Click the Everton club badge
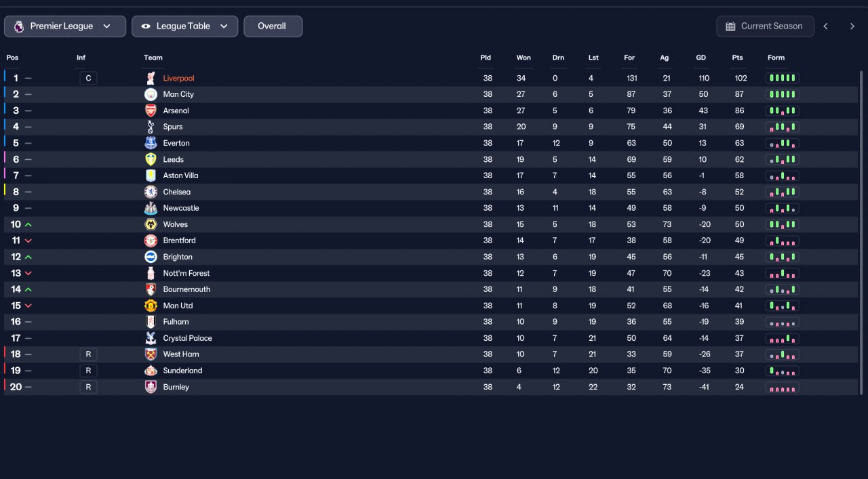The image size is (868, 479). [x=151, y=143]
